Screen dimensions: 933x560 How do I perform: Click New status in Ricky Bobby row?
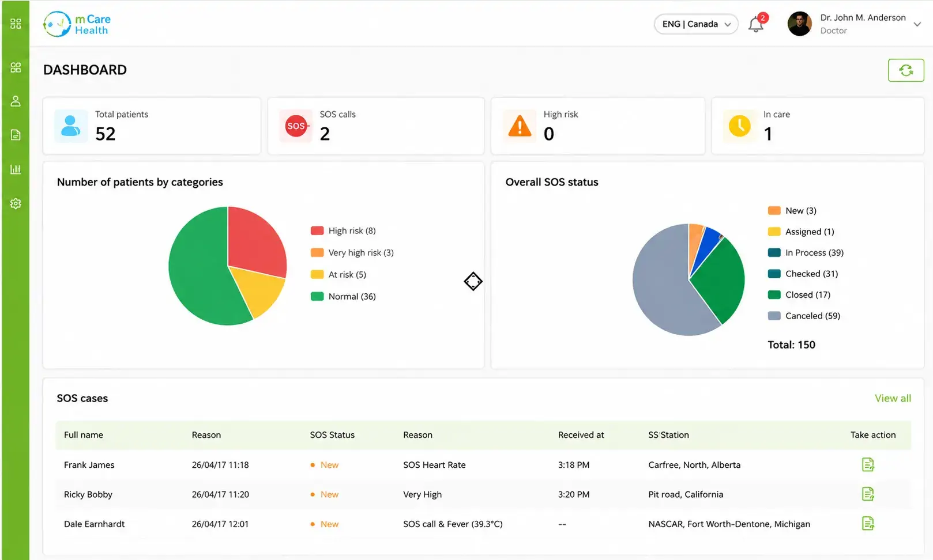point(325,494)
